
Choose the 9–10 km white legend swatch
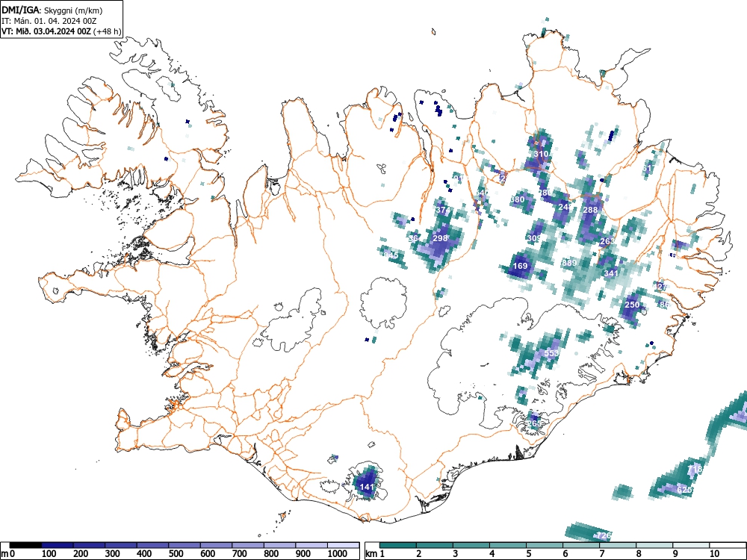691,545
